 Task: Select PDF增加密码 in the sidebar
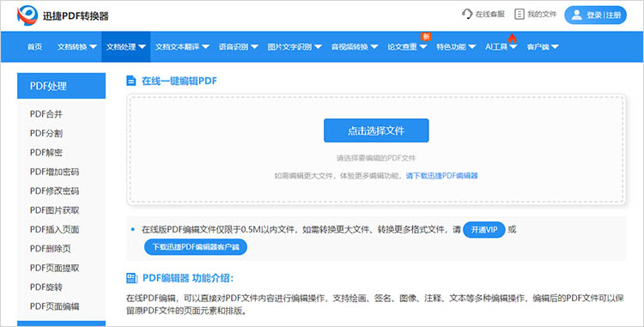point(54,172)
